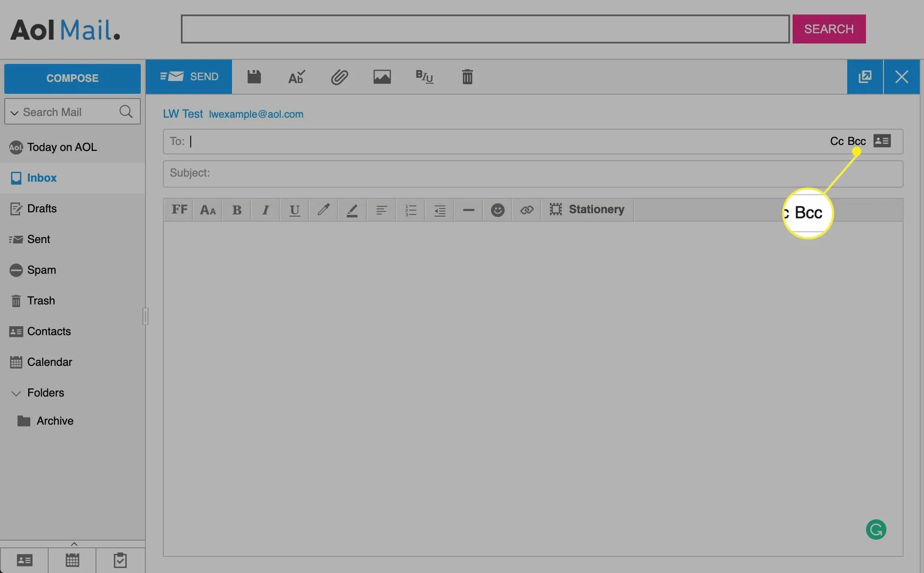Click the paperclip attach file icon
This screenshot has height=573, width=924.
pos(339,77)
